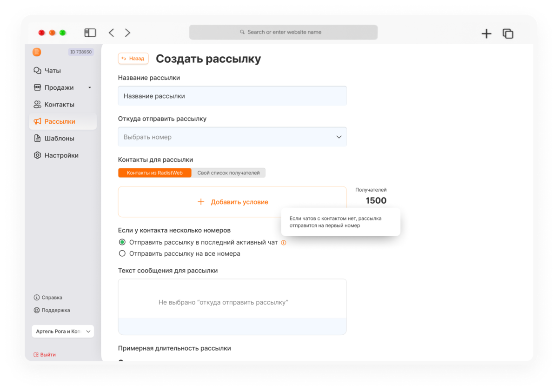This screenshot has width=558, height=392.
Task: Click the plus icon in Добавить условие
Action: (x=201, y=202)
